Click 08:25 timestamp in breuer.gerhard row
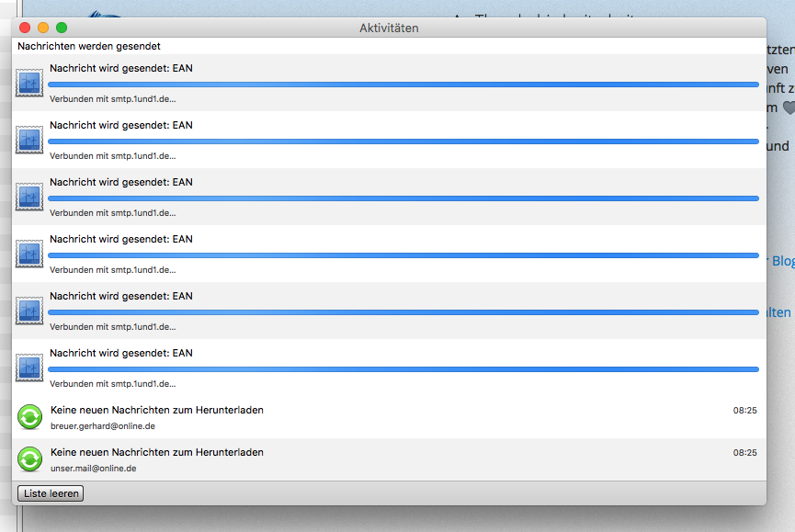Image resolution: width=795 pixels, height=532 pixels. point(744,411)
